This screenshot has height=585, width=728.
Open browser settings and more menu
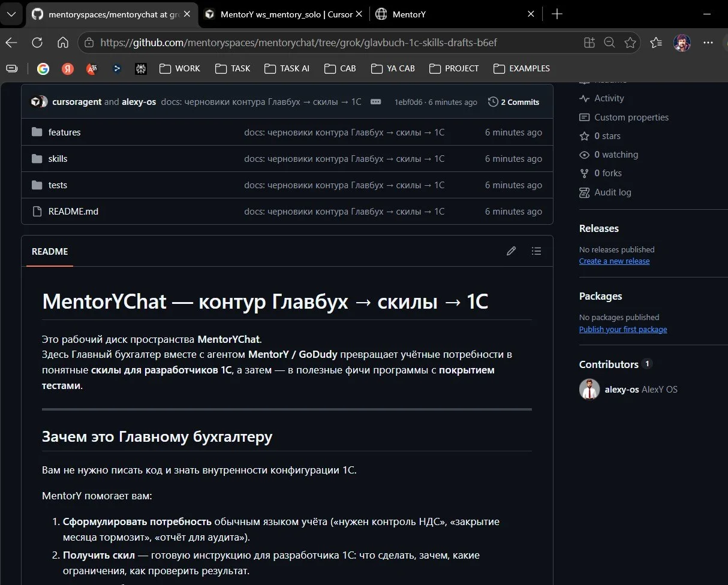coord(708,43)
